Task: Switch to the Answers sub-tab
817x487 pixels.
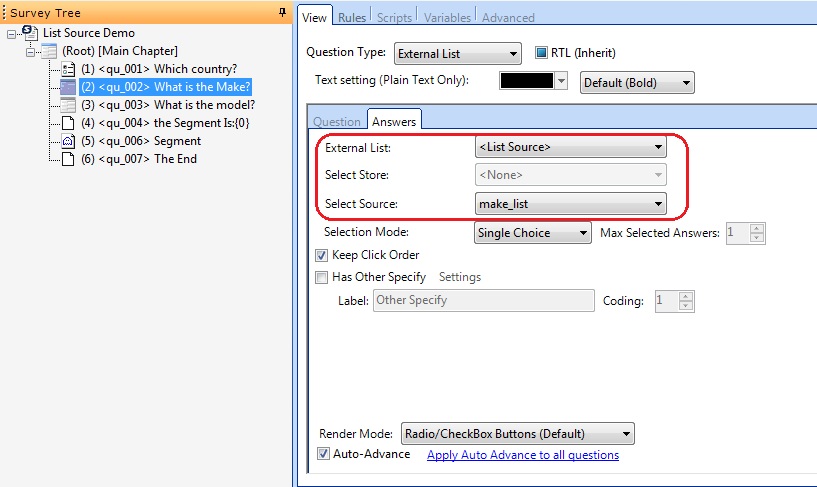Action: [394, 120]
